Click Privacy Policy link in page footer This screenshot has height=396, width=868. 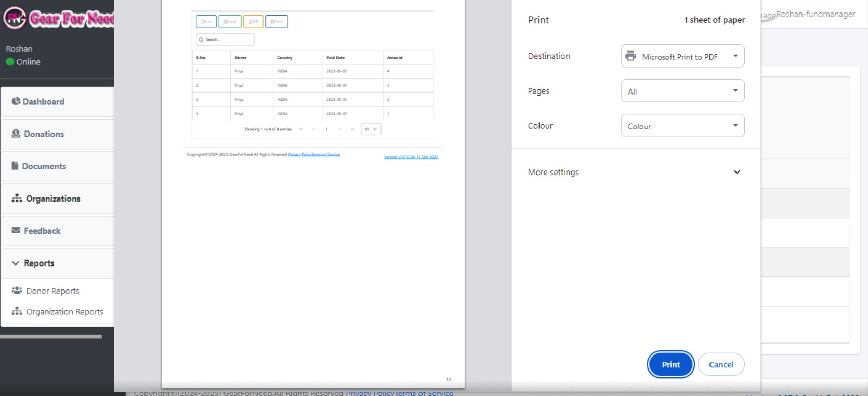tap(370, 393)
